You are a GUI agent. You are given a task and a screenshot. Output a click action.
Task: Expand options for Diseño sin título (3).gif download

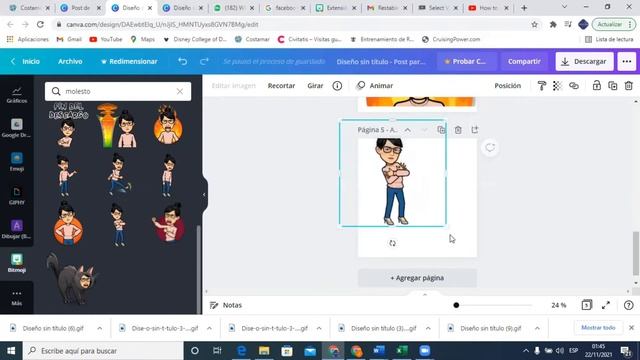[x=428, y=328]
